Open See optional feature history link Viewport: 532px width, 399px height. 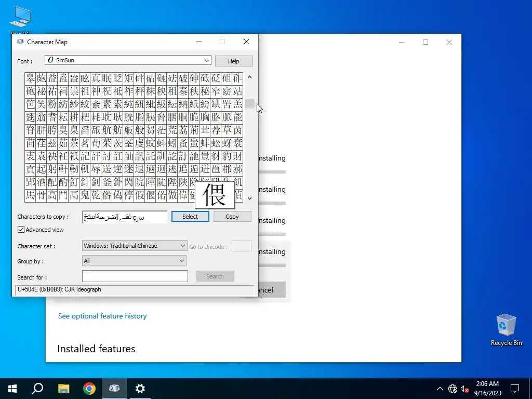102,316
